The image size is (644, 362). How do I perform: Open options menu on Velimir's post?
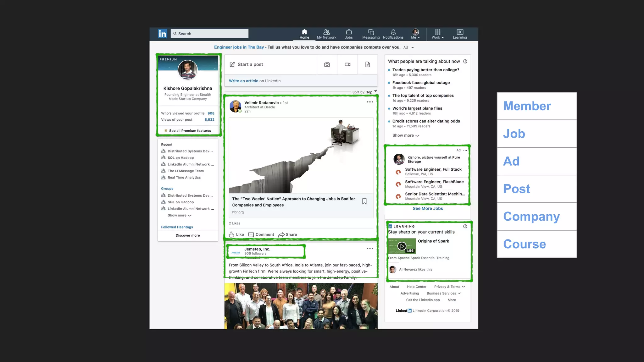[370, 102]
